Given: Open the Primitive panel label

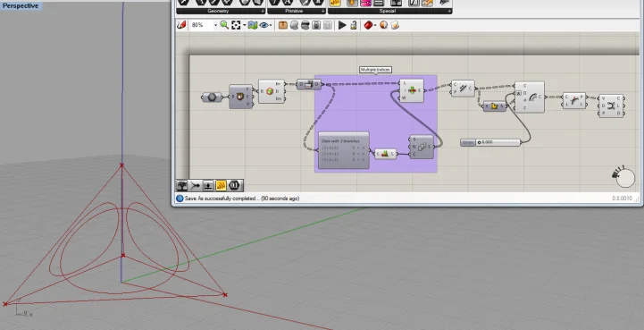Looking at the screenshot, I should coord(294,11).
